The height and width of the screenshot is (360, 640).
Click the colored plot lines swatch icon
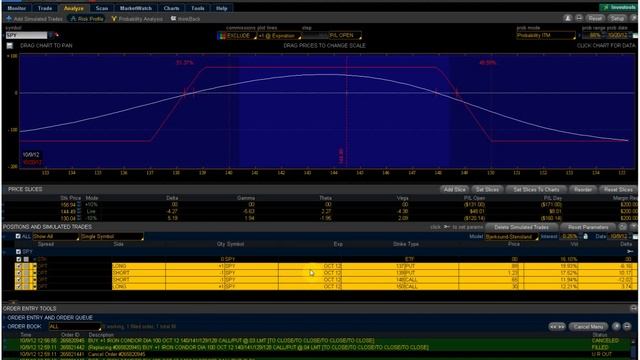[221, 36]
